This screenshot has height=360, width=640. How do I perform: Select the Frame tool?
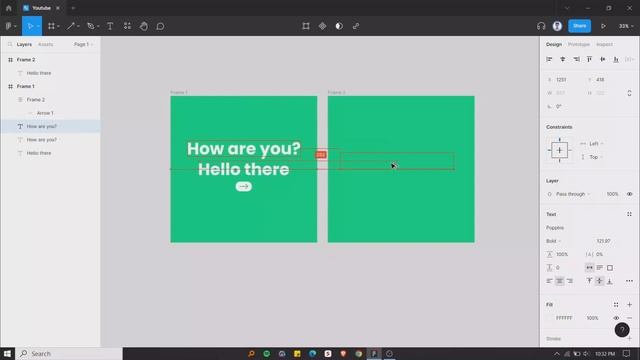coord(51,26)
